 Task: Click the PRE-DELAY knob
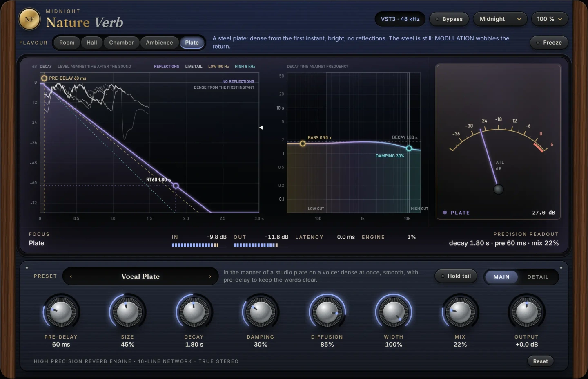[x=61, y=312]
